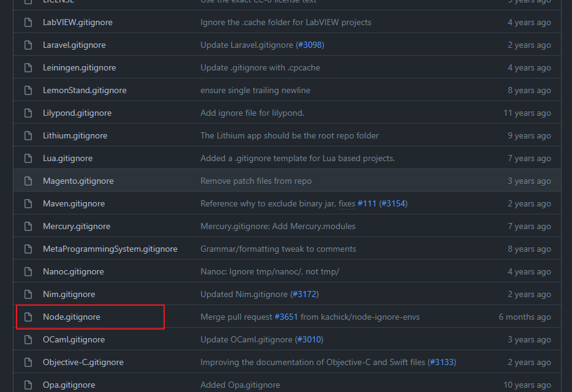Open the Nim.gitignore file
This screenshot has height=392, width=572.
[x=69, y=295]
